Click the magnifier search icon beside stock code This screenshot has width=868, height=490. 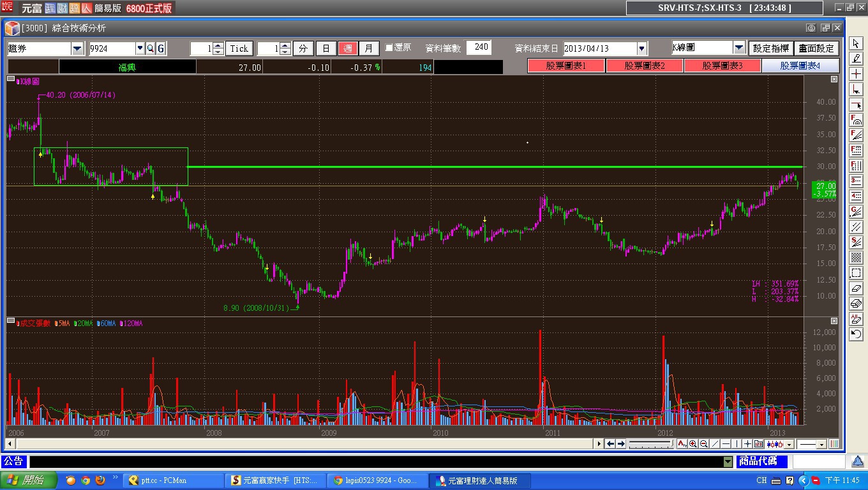[x=151, y=48]
